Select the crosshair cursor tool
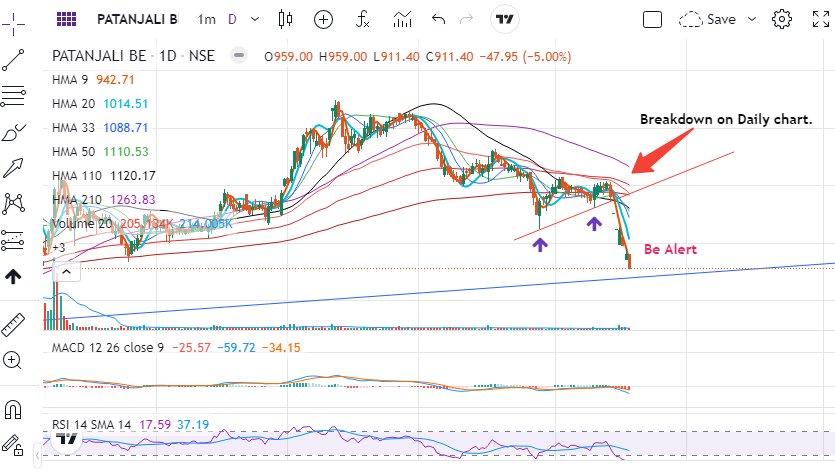This screenshot has height=469, width=835. 13,23
